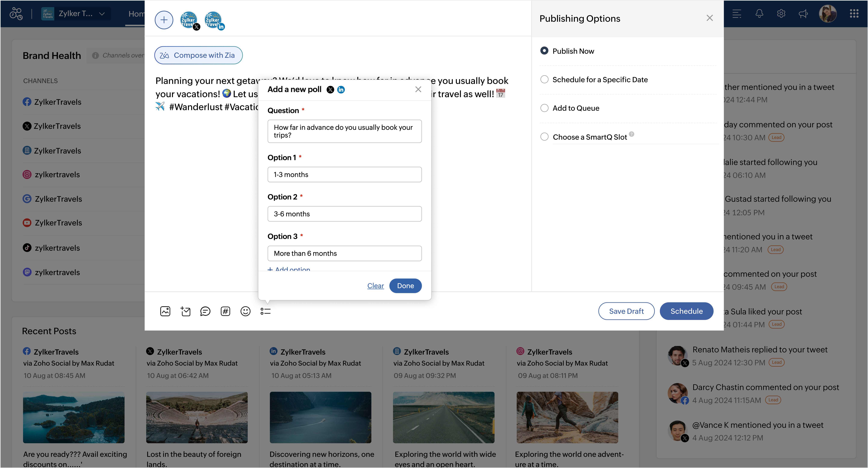
Task: Expand the Zylker Travels brand dropdown
Action: (x=102, y=14)
